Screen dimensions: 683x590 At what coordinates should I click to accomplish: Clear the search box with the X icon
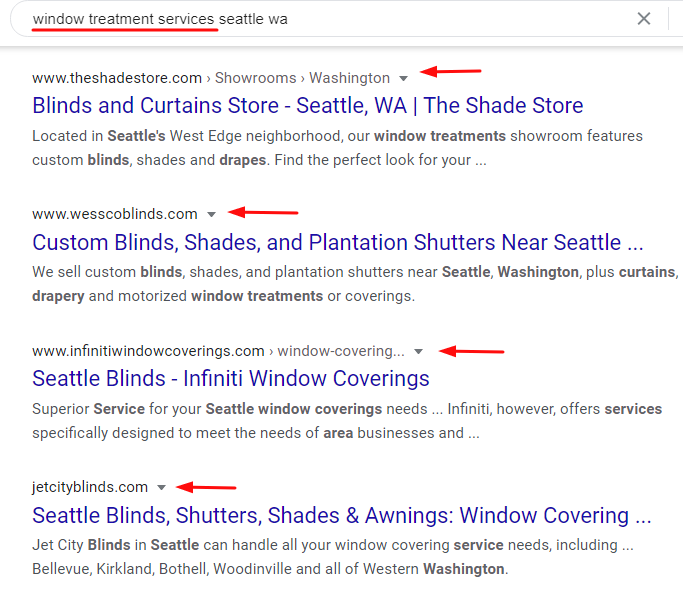(644, 19)
